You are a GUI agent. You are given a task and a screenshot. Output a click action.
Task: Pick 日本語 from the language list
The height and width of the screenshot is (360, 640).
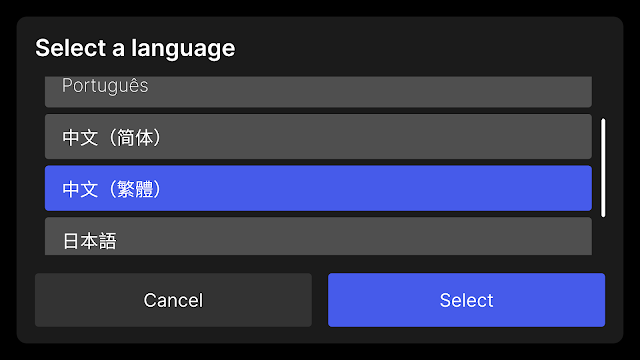coord(318,236)
